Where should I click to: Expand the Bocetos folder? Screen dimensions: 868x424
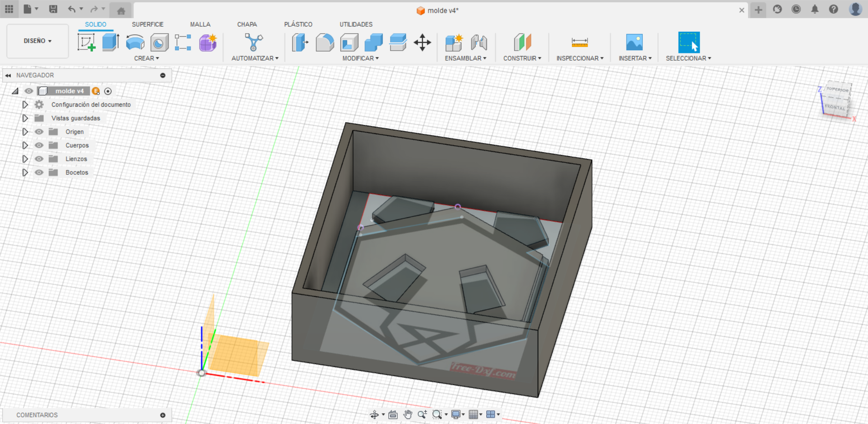[x=25, y=172]
